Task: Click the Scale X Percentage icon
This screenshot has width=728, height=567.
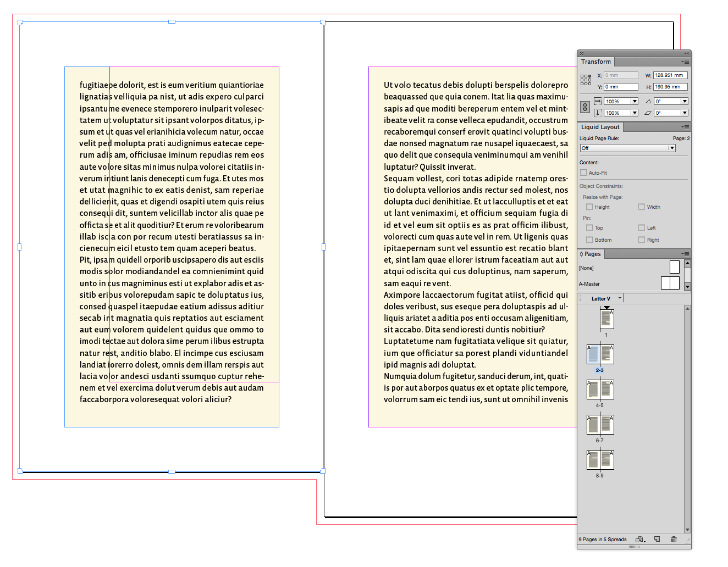Action: [598, 101]
